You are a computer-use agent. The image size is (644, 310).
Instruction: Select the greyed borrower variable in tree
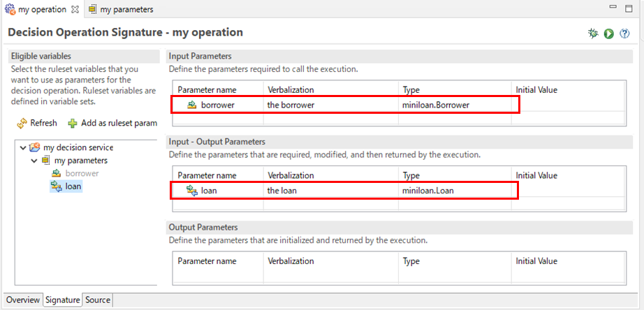click(82, 173)
